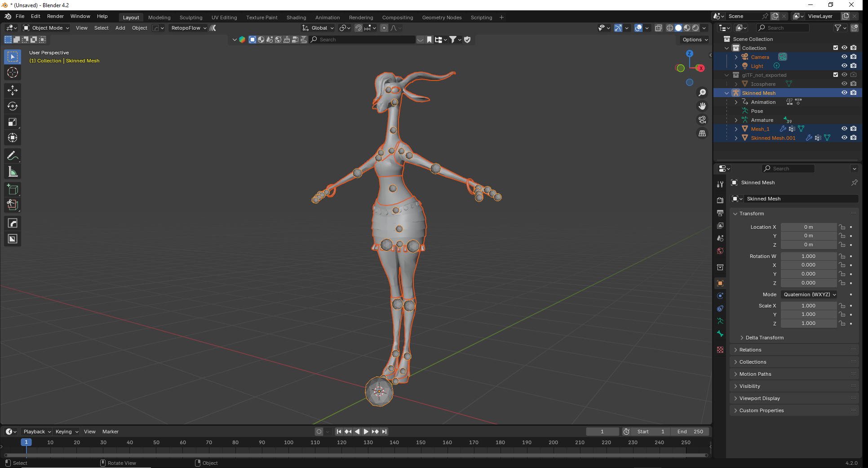Open the Playback dropdown in timeline
The width and height of the screenshot is (868, 468).
(37, 432)
